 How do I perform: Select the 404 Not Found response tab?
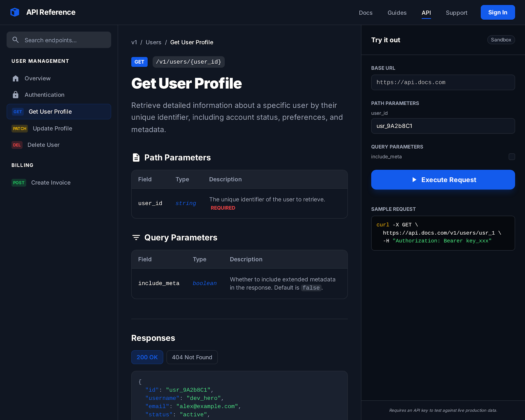(x=192, y=357)
